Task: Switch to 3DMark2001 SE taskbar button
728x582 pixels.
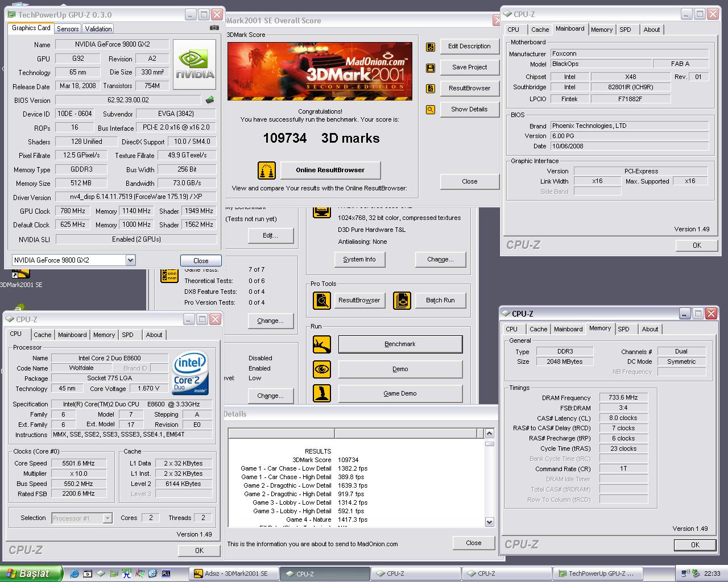Action: point(235,574)
